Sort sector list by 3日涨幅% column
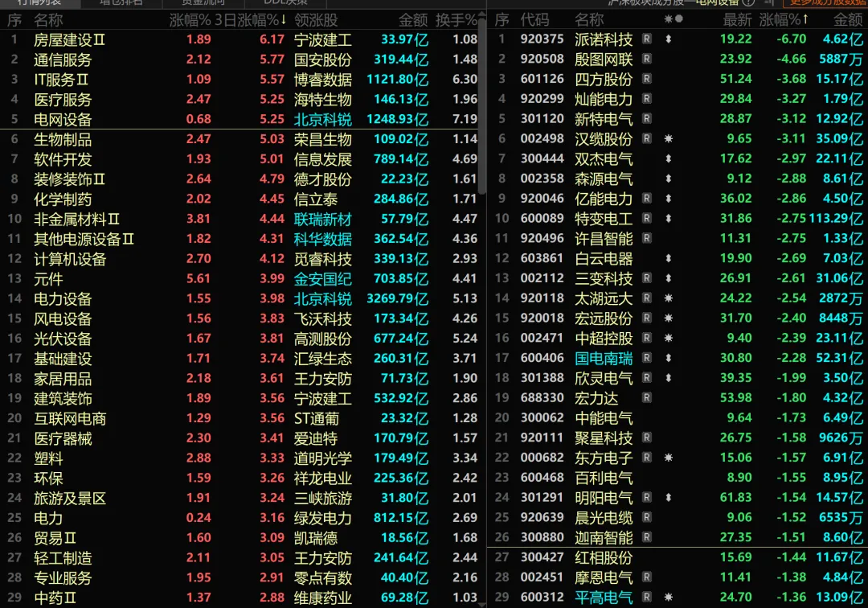 coord(250,20)
